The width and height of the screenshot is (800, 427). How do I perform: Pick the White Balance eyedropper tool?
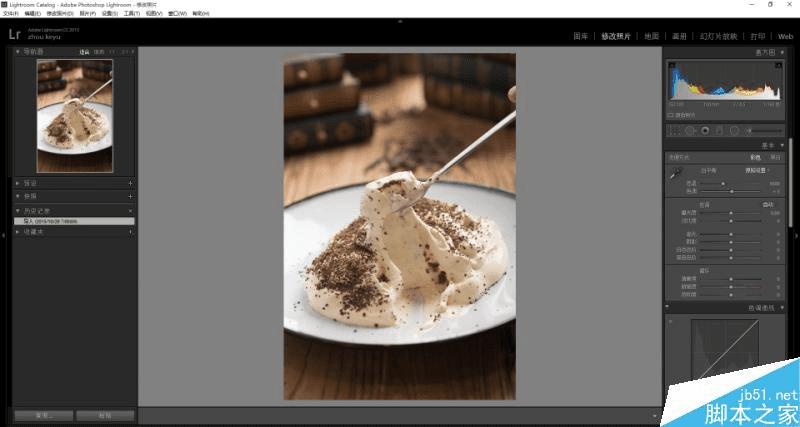[676, 174]
